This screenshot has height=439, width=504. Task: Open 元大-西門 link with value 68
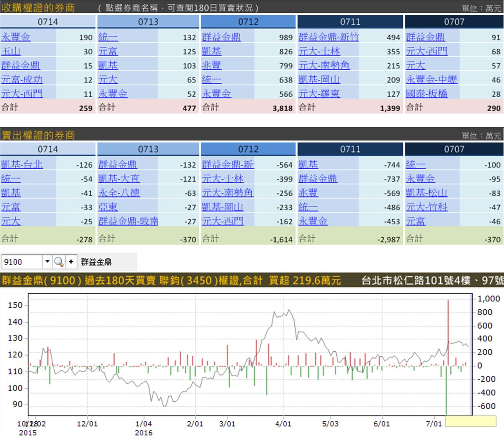point(427,51)
